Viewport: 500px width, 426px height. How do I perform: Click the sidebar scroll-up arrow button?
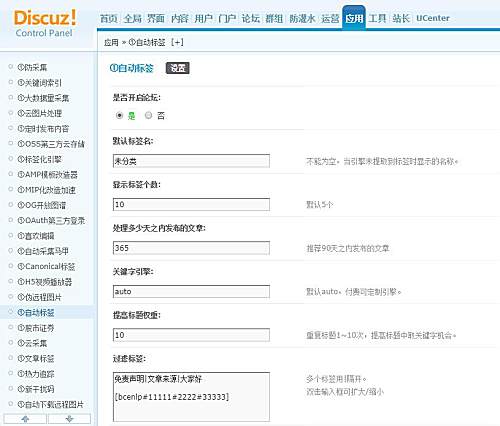[x=25, y=419]
